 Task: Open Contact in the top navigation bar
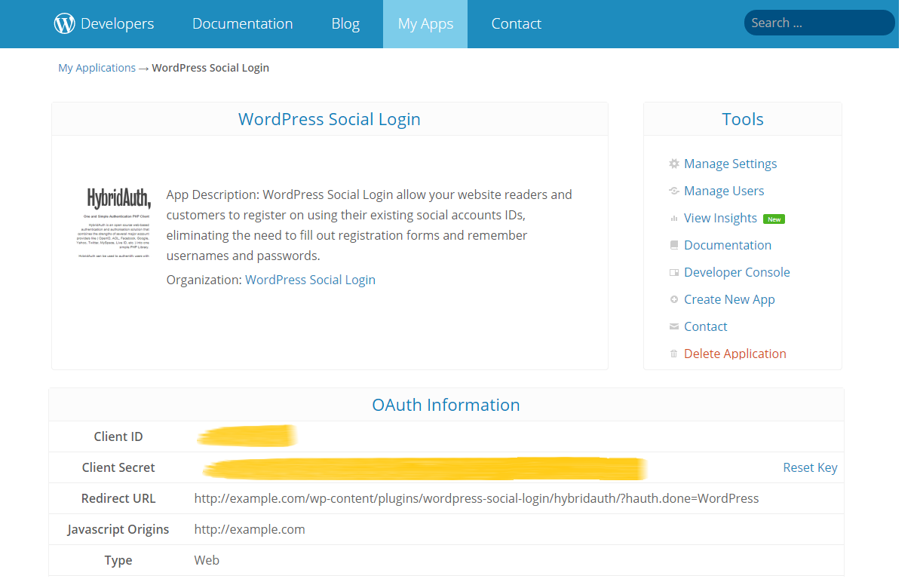coord(516,24)
